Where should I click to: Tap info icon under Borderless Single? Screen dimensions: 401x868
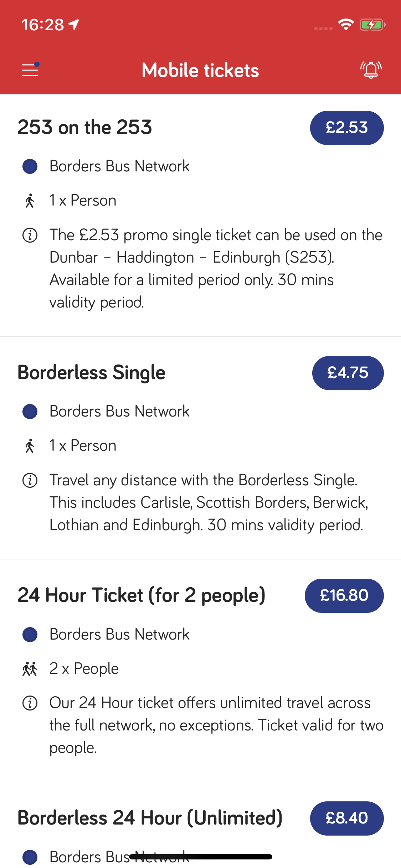tap(30, 480)
